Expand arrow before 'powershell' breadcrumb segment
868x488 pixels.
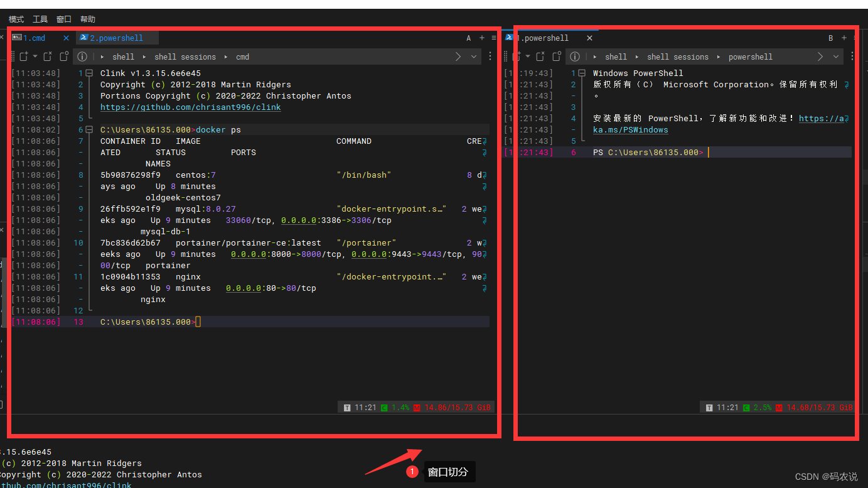[719, 57]
